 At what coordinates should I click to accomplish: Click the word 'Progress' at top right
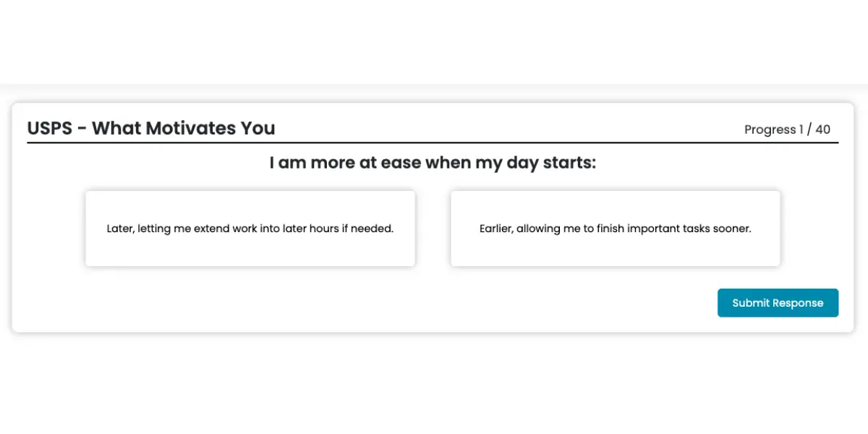(x=770, y=129)
